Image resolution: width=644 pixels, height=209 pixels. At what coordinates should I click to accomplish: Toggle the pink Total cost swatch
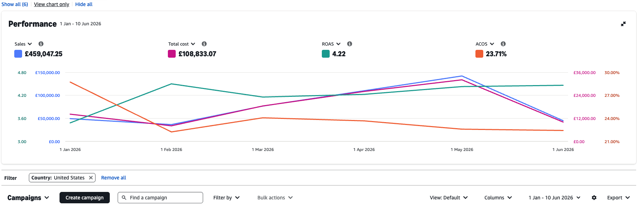(x=172, y=54)
